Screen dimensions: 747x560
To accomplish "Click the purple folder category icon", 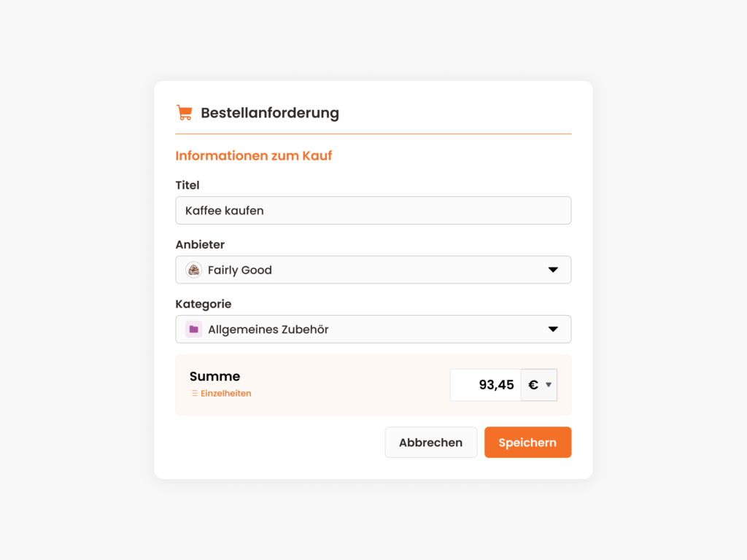I will pos(193,329).
